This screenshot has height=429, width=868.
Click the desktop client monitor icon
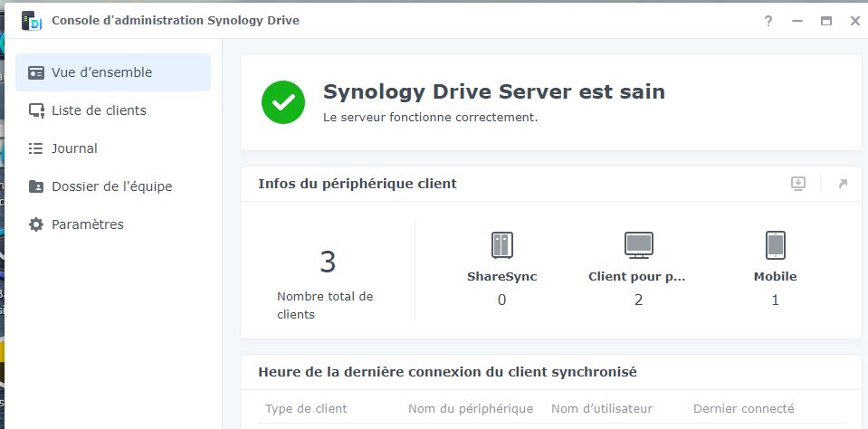[638, 245]
